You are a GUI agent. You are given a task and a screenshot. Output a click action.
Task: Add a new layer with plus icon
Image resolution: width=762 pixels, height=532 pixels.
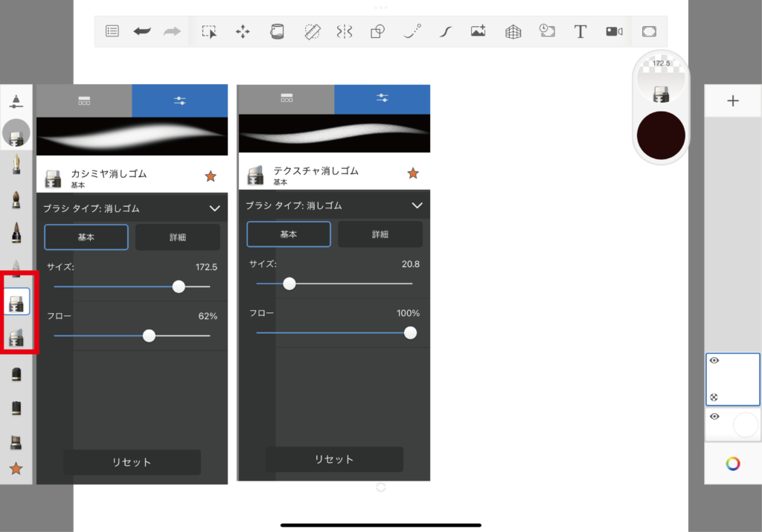pyautogui.click(x=733, y=100)
